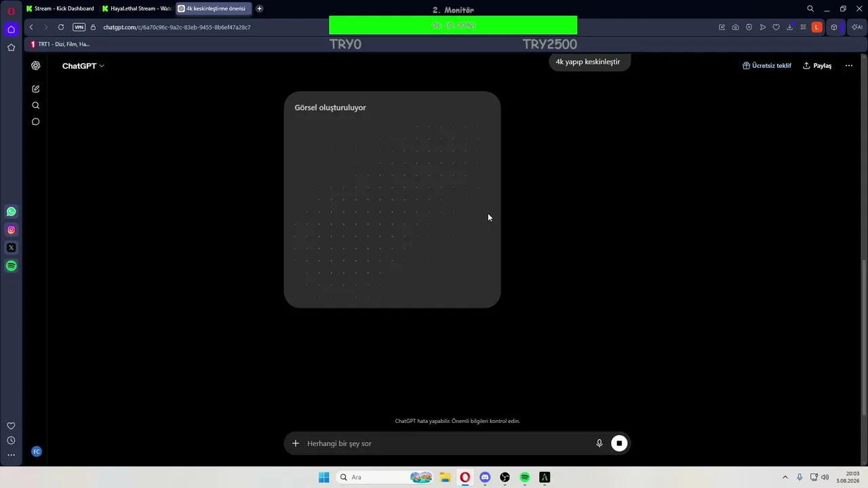868x488 pixels.
Task: Reload the page
Action: 61,27
